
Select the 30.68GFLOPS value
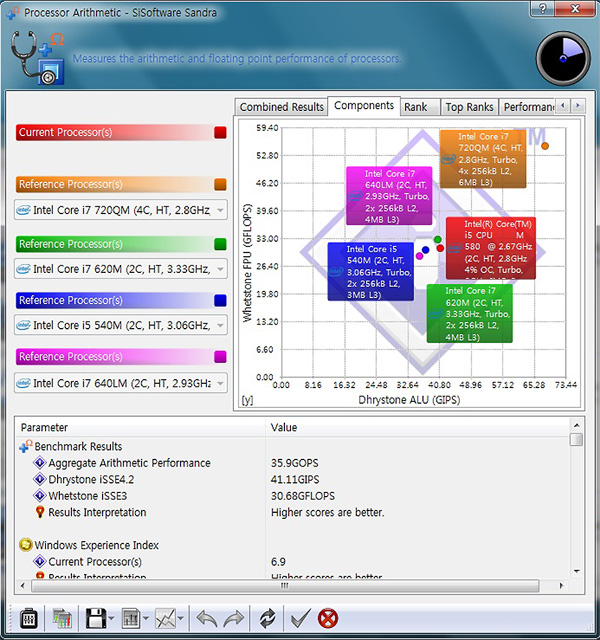coord(303,496)
